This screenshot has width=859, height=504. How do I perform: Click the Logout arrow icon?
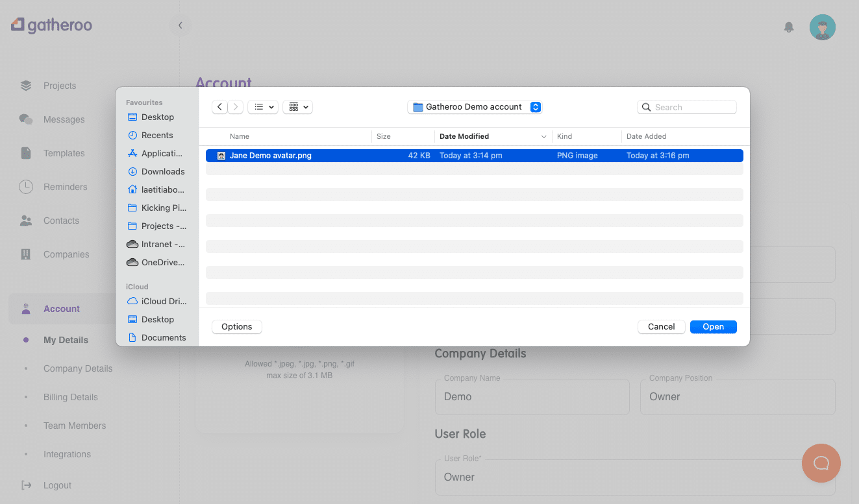(x=26, y=485)
